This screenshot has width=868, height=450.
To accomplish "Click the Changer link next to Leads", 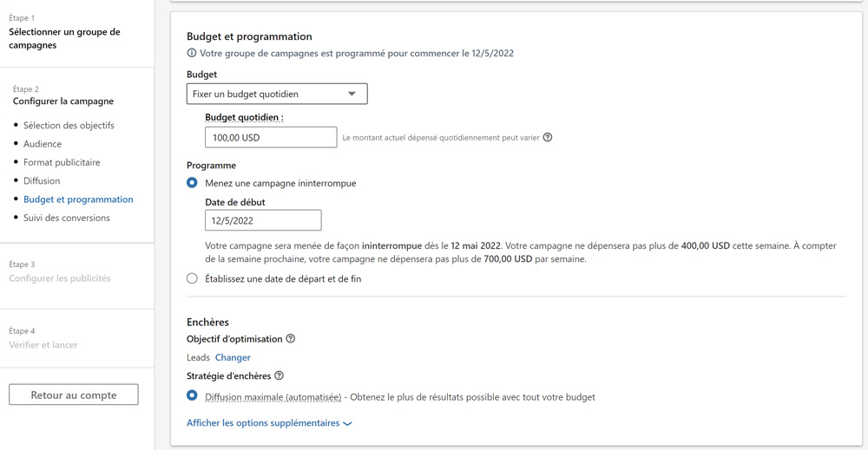I will (233, 357).
